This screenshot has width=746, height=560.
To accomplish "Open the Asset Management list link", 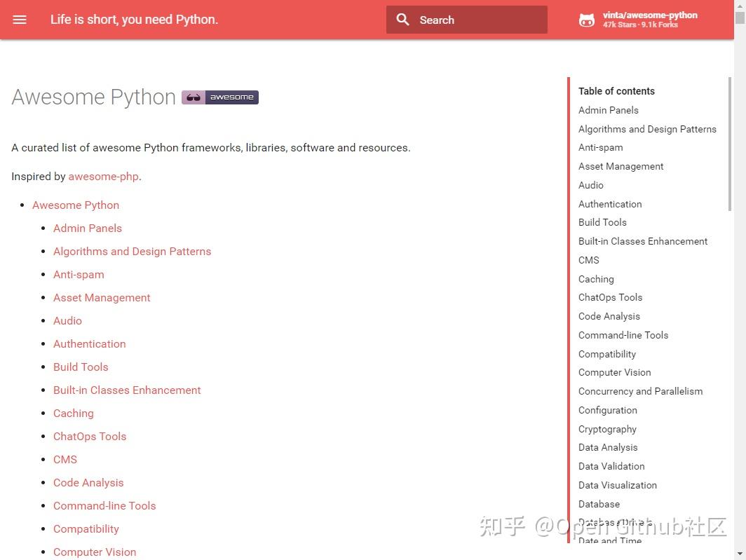I will click(x=102, y=298).
